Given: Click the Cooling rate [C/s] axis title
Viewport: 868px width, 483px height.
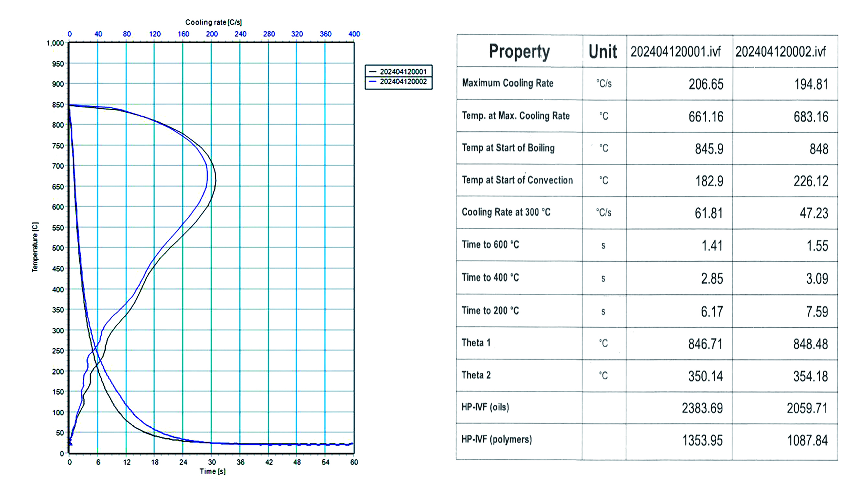Looking at the screenshot, I should [x=214, y=22].
